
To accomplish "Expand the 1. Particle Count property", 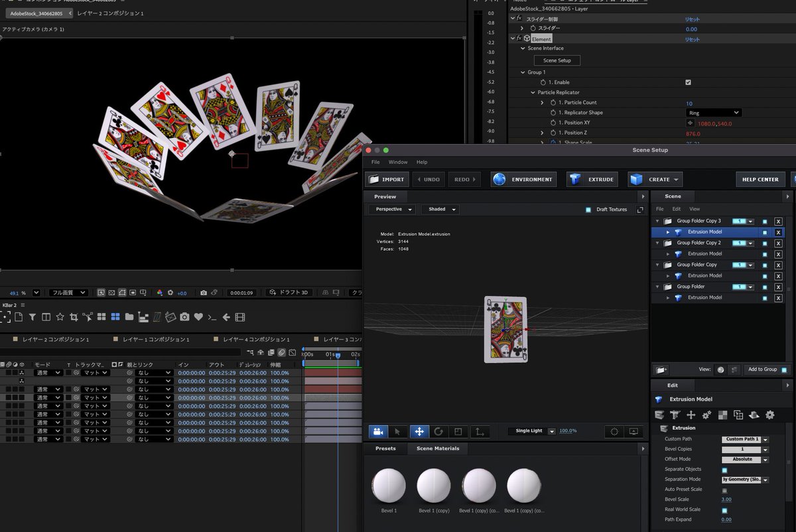I will click(542, 103).
